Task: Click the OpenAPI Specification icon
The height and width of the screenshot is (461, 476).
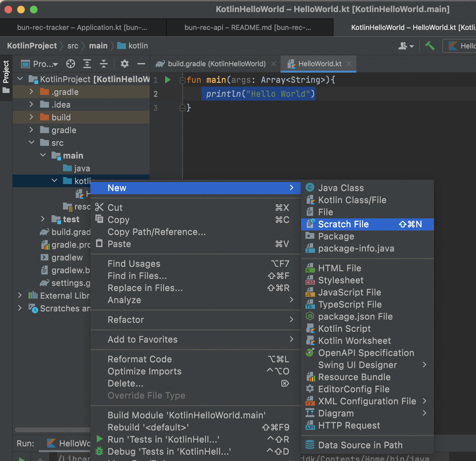Action: click(310, 352)
